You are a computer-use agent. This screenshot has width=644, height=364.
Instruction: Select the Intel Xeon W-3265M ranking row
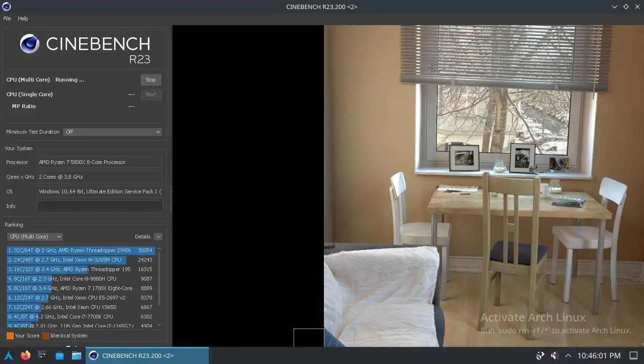click(81, 260)
